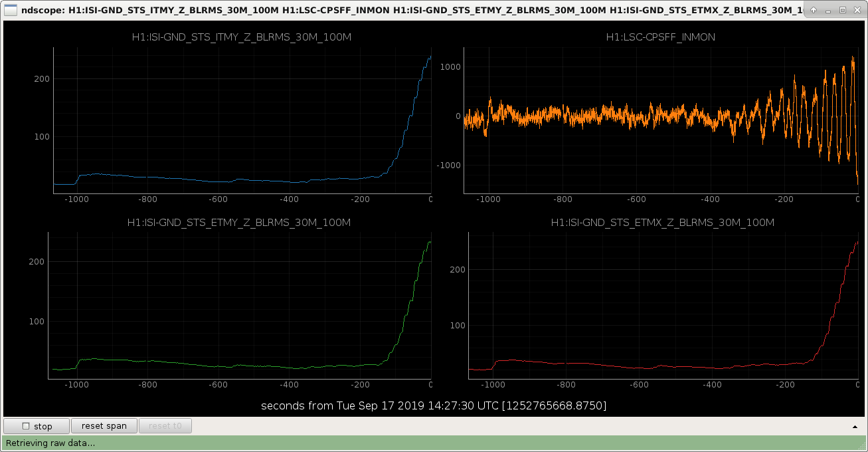Click the reset span button
868x452 pixels.
104,425
